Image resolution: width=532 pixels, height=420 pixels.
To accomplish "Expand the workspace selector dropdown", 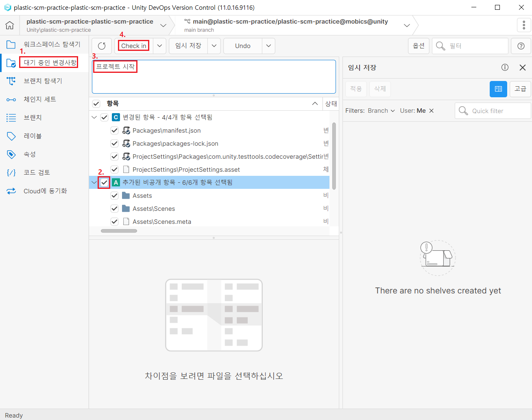I will tap(163, 25).
